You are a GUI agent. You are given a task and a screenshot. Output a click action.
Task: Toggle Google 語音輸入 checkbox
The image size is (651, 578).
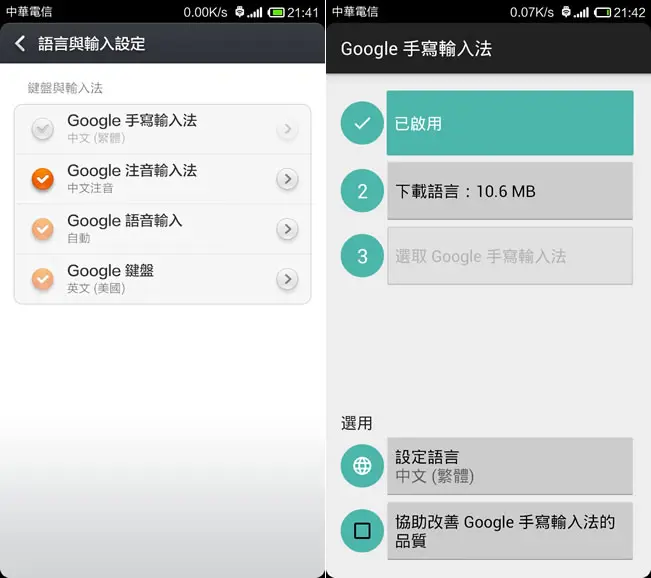tap(42, 229)
